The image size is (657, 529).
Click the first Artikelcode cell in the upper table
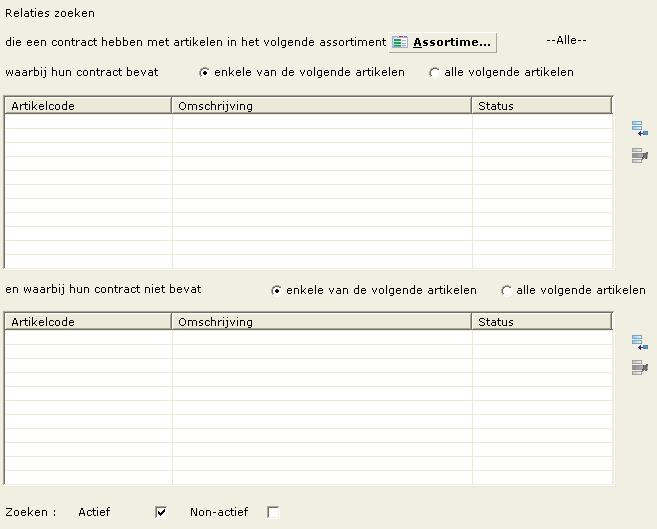tap(88, 121)
